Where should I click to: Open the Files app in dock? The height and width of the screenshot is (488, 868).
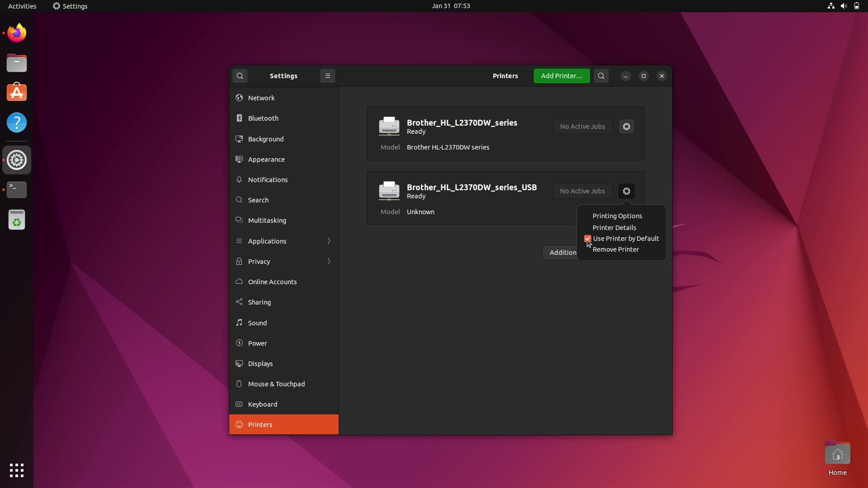[17, 63]
